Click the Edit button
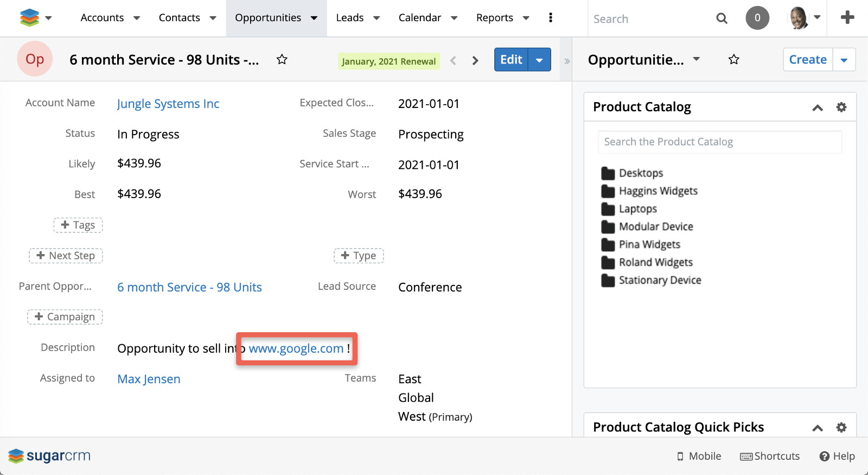 511,60
